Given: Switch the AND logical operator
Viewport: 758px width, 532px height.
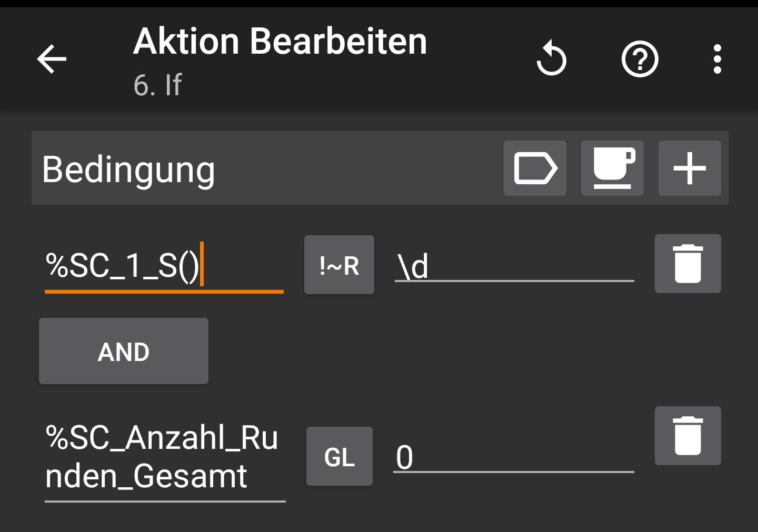Looking at the screenshot, I should click(124, 351).
